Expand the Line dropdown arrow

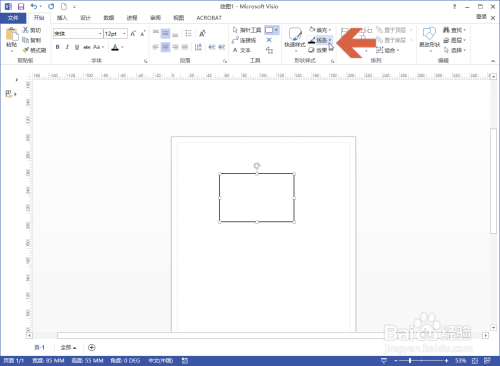(330, 40)
